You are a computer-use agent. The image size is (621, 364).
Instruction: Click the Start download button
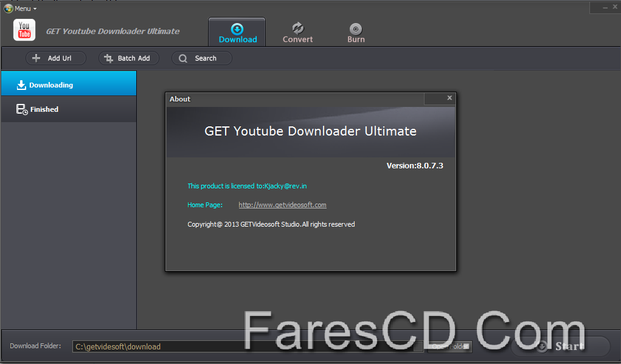[x=560, y=346]
